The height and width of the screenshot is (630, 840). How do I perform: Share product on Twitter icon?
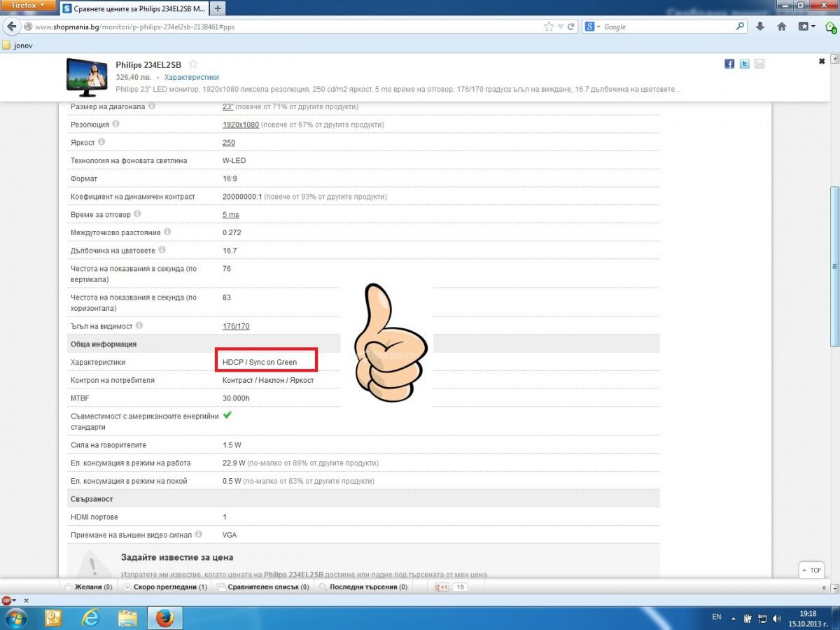point(744,64)
